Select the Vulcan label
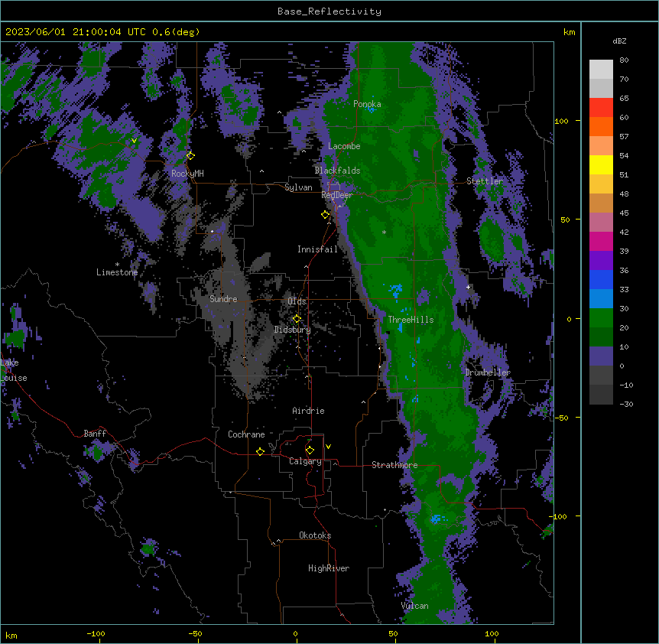Screen dimensions: 659x644 (414, 606)
